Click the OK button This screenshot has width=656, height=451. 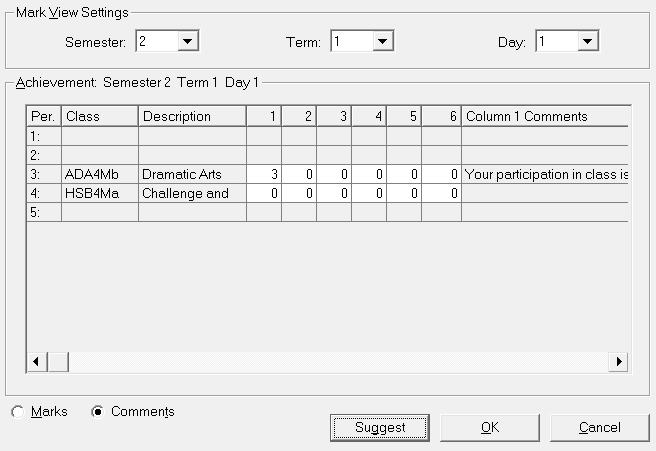point(489,427)
